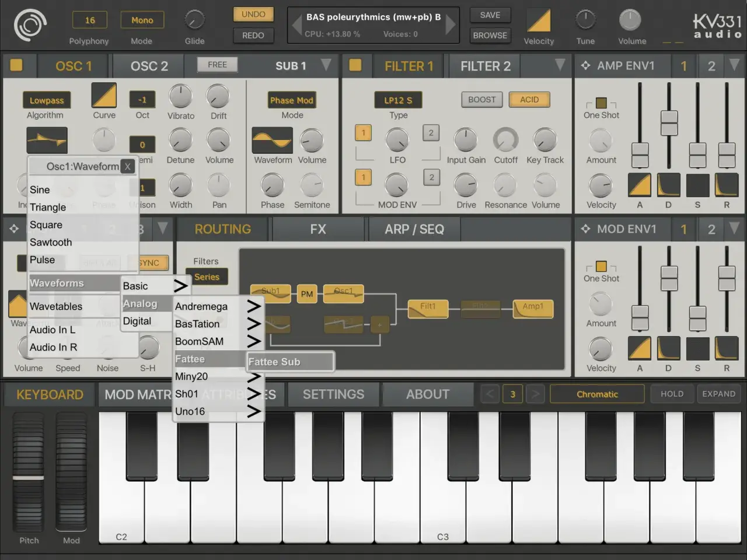Click the Filter Resonance knob

coord(505,185)
